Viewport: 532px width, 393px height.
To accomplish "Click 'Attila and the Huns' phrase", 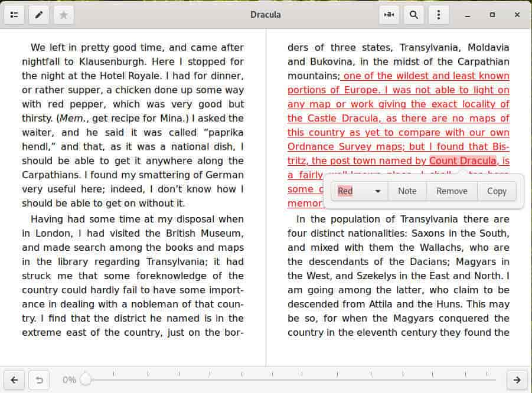I will (x=415, y=304).
